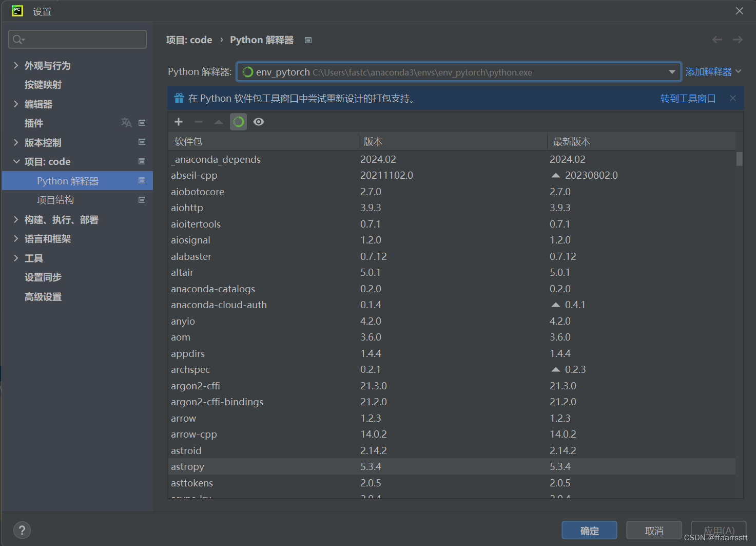Screen dimensions: 756x546
Task: Select the Python 解释器 tree item
Action: coord(77,181)
